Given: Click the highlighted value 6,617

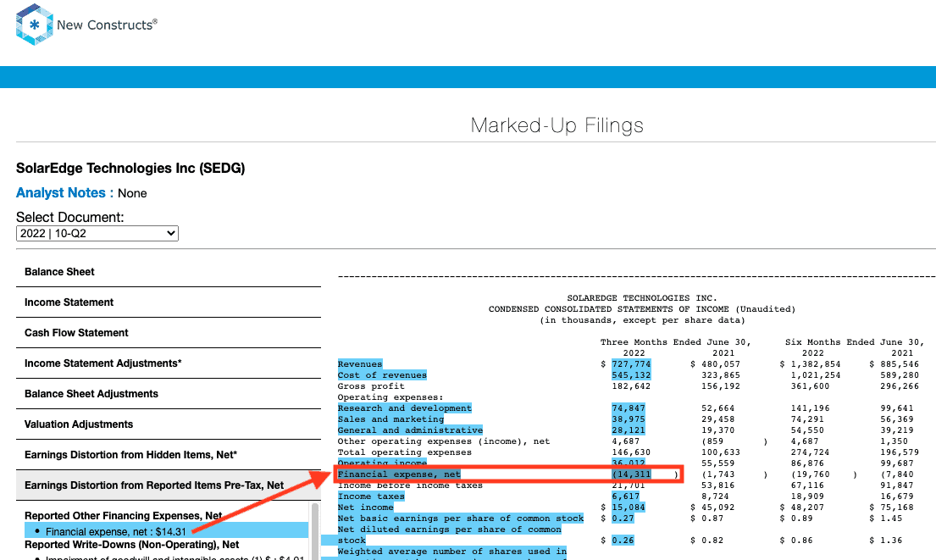Looking at the screenshot, I should point(625,496).
